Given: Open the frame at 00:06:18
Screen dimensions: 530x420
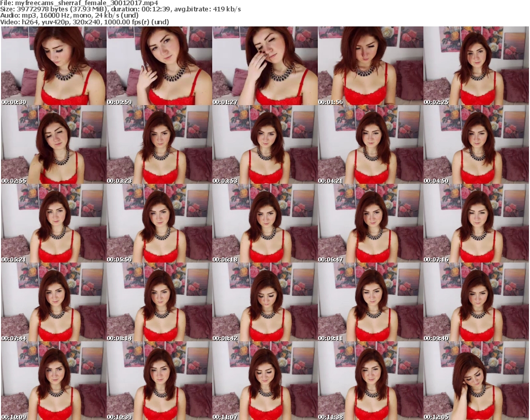Looking at the screenshot, I should pyautogui.click(x=264, y=224).
